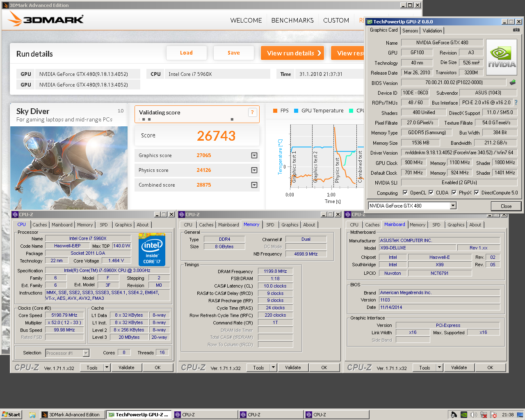Go to the WELCOME tab in 3DMark
Viewport: 525px width, 420px height.
tap(246, 21)
